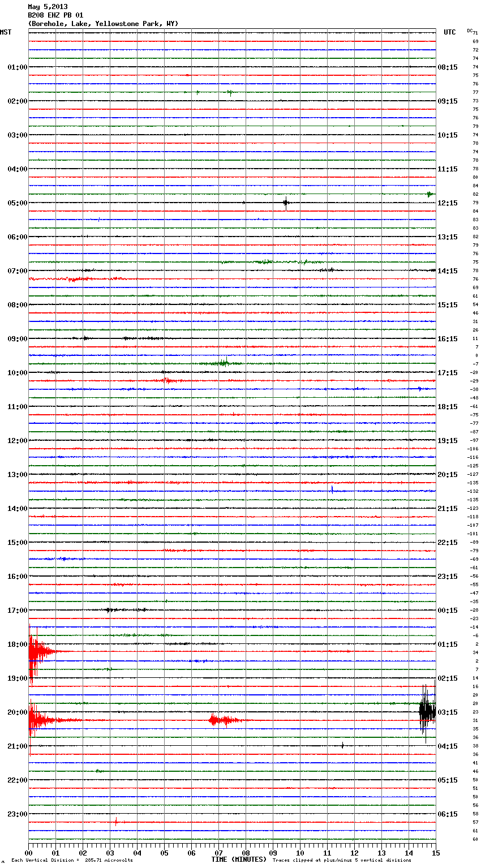Select the station code B208 EHZ PB 01
Screen dimensions: 481x868
click(55, 15)
